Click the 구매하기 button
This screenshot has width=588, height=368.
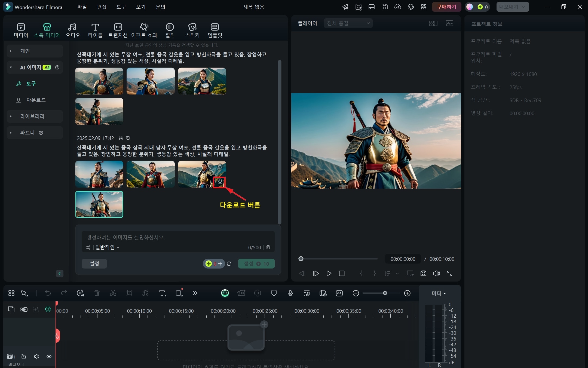click(446, 7)
